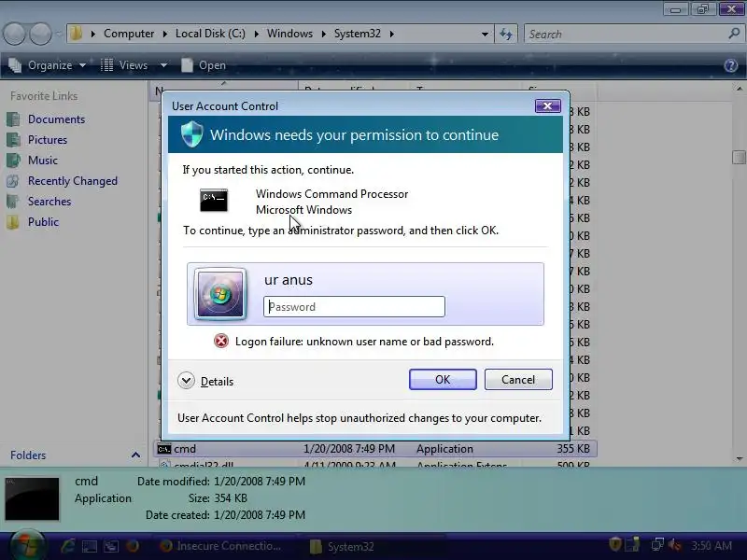Click the Windows Command Processor icon
This screenshot has height=560, width=747.
coord(214,200)
